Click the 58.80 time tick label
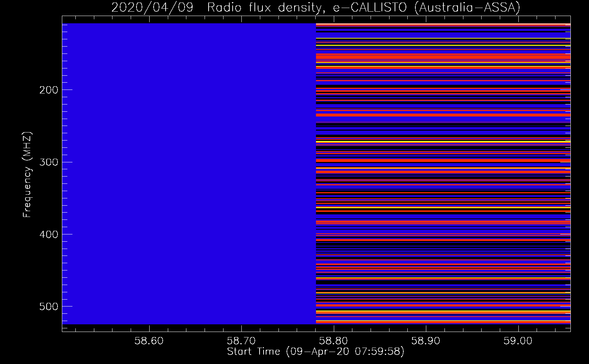 [333, 341]
